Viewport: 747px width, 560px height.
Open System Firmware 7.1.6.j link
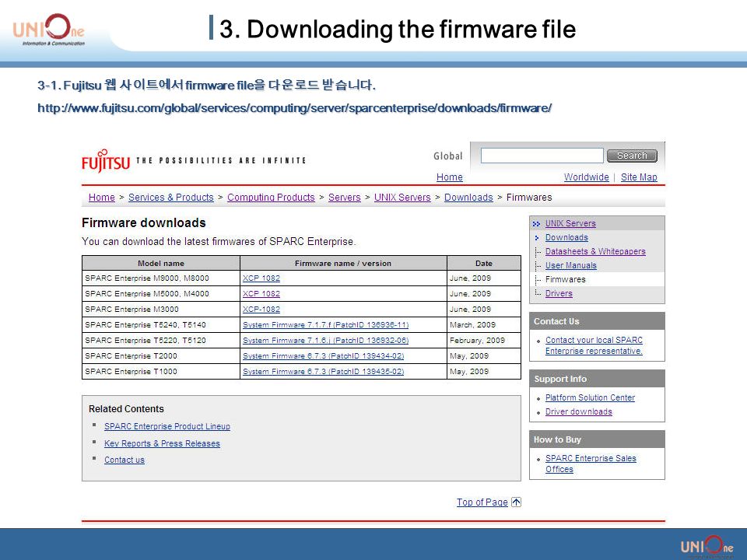[x=325, y=341]
